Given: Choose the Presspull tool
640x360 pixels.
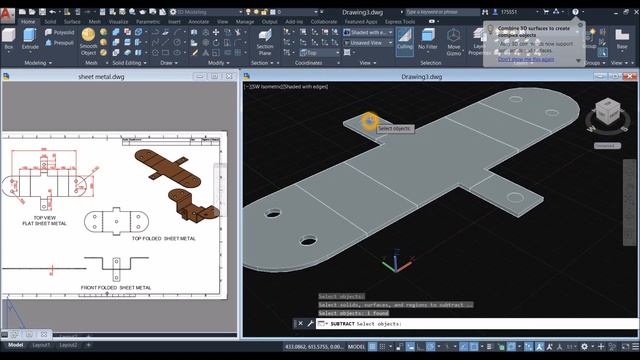Looking at the screenshot, I should coord(60,42).
